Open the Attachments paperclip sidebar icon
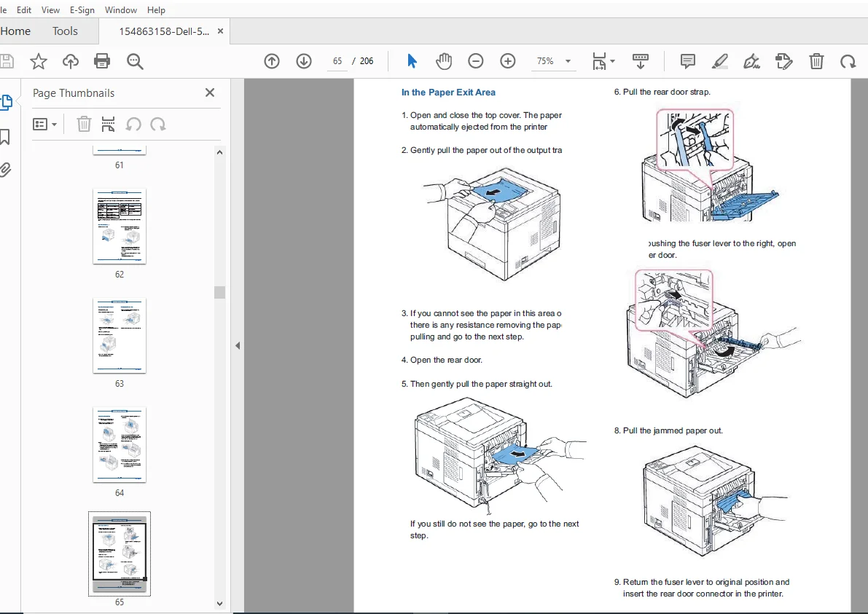868x614 pixels. 6,169
